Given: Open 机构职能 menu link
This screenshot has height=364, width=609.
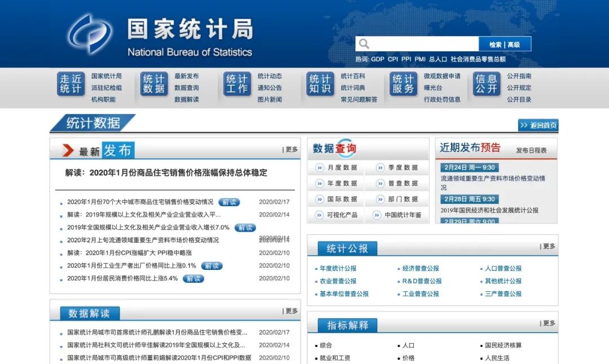Looking at the screenshot, I should [103, 99].
